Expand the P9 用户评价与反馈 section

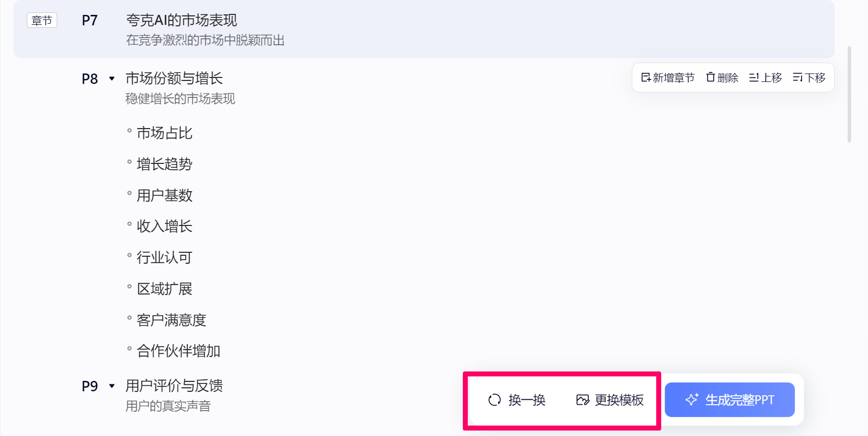click(x=111, y=385)
